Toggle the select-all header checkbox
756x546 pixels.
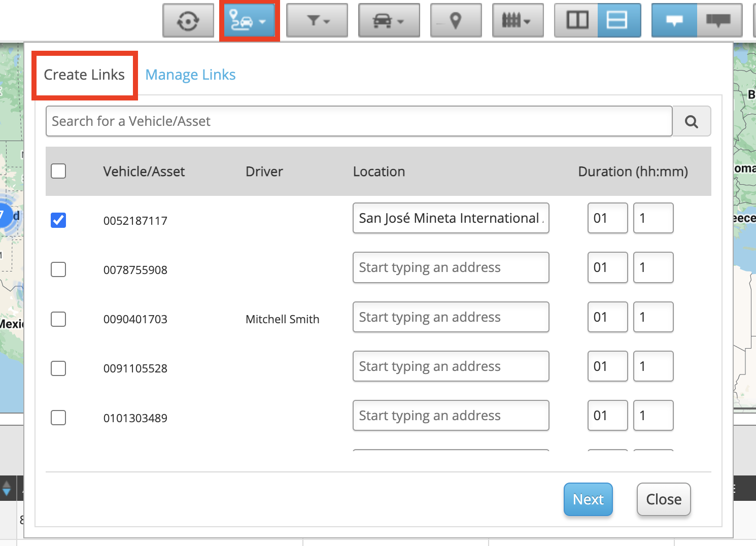coord(58,171)
